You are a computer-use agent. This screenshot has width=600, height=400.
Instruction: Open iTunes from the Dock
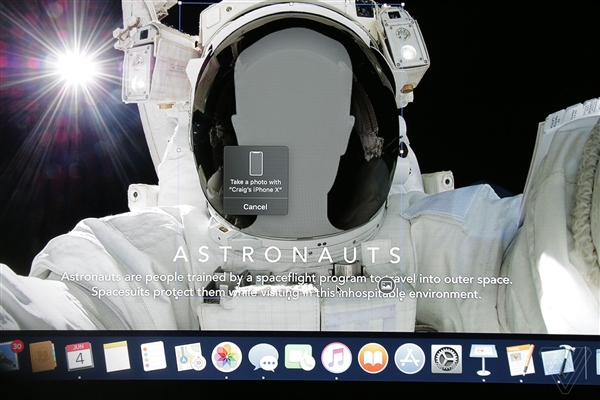[336, 357]
